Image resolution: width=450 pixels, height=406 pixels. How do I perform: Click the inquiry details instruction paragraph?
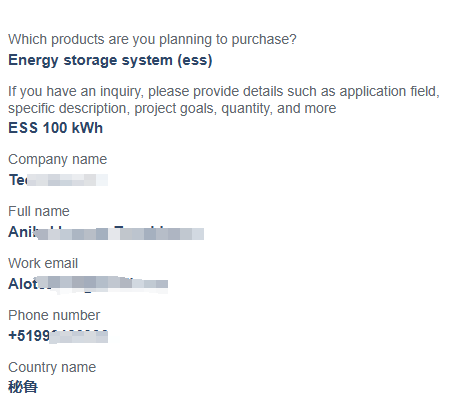click(x=224, y=100)
